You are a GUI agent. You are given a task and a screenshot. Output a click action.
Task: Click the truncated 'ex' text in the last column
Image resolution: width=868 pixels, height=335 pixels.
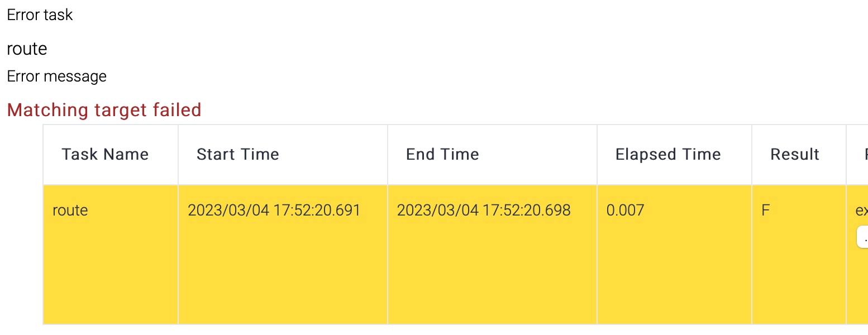(x=861, y=211)
